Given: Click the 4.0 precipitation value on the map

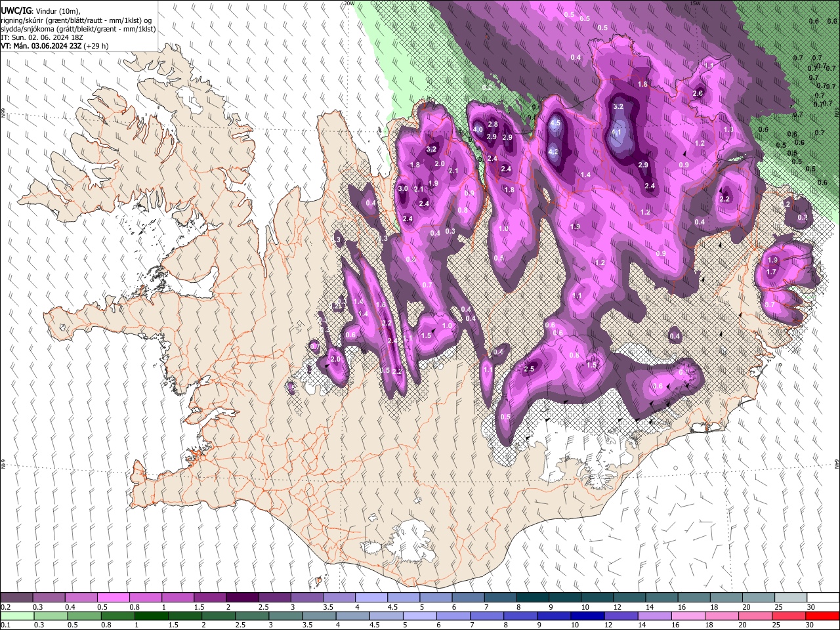Looking at the screenshot, I should click(x=478, y=129).
